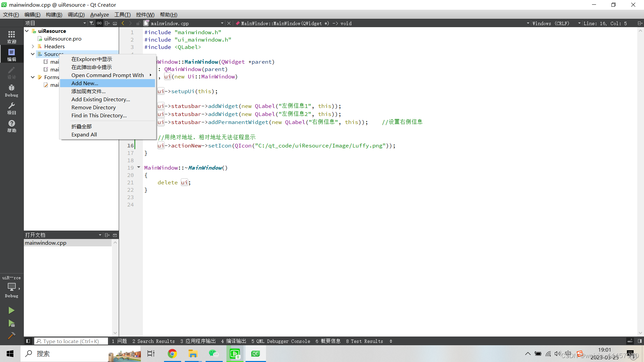The height and width of the screenshot is (362, 644).
Task: Toggle synchronize with editor link icon
Action: click(x=99, y=23)
